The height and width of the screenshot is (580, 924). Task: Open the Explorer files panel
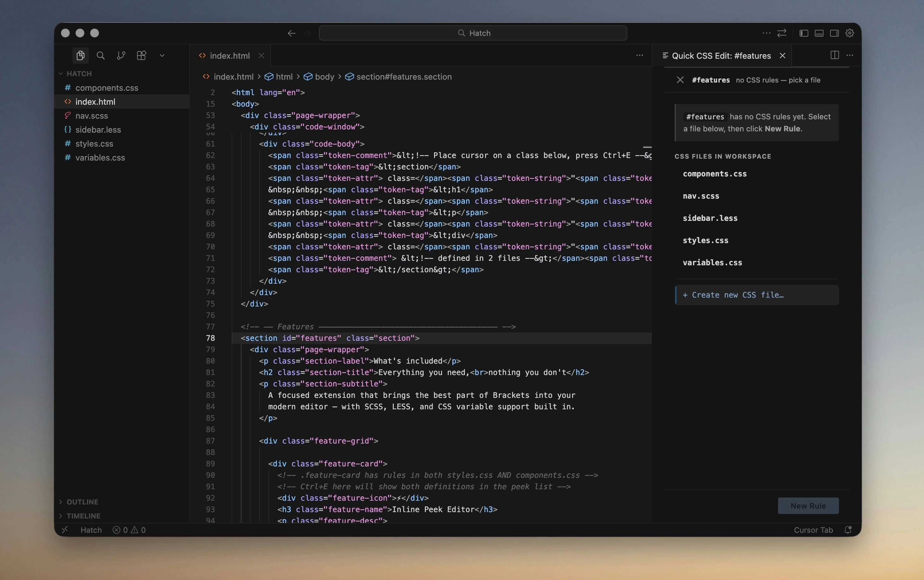pos(81,55)
